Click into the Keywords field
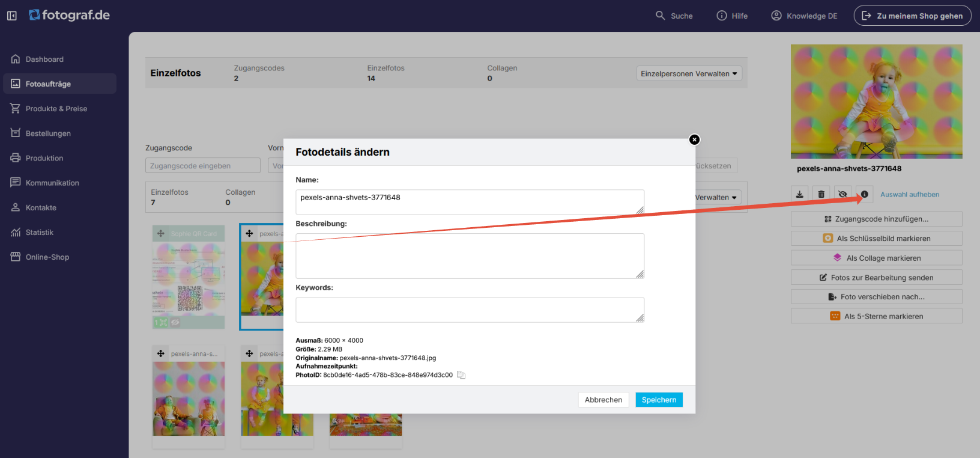 470,310
